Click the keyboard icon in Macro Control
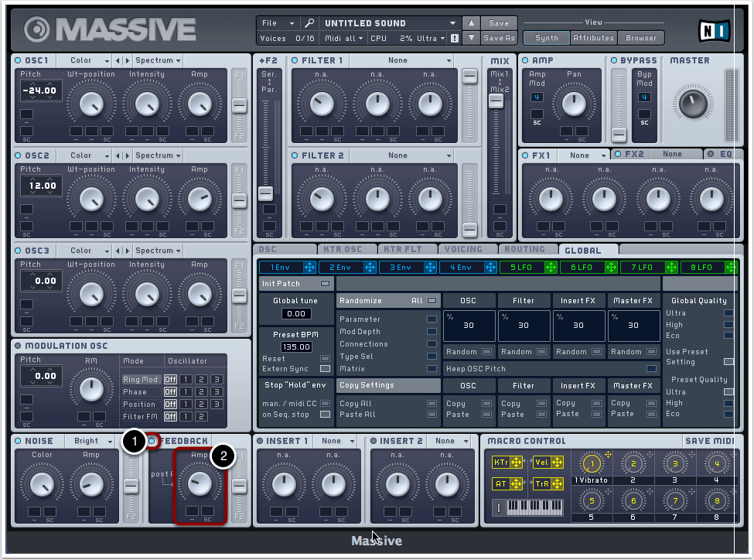Screen dimensions: 754x560 click(534, 508)
